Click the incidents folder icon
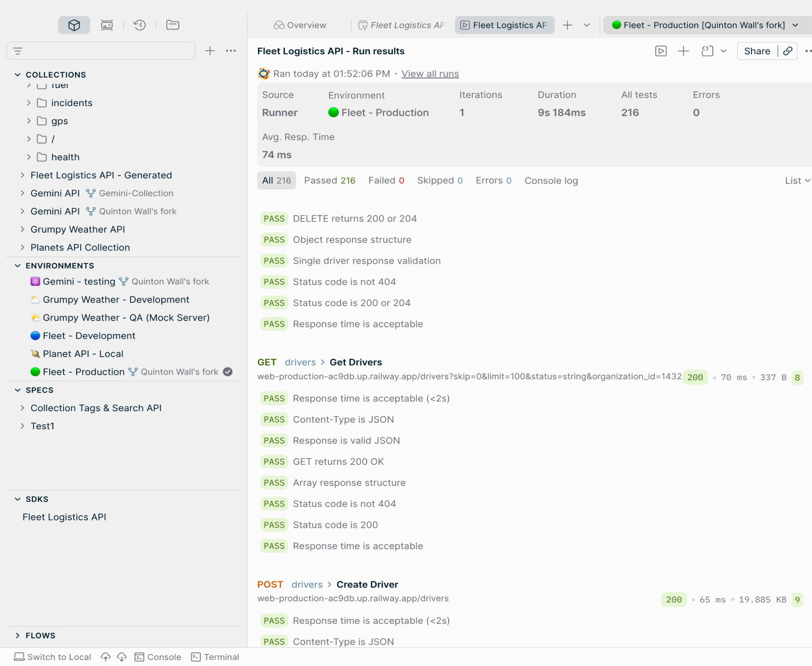 tap(42, 103)
